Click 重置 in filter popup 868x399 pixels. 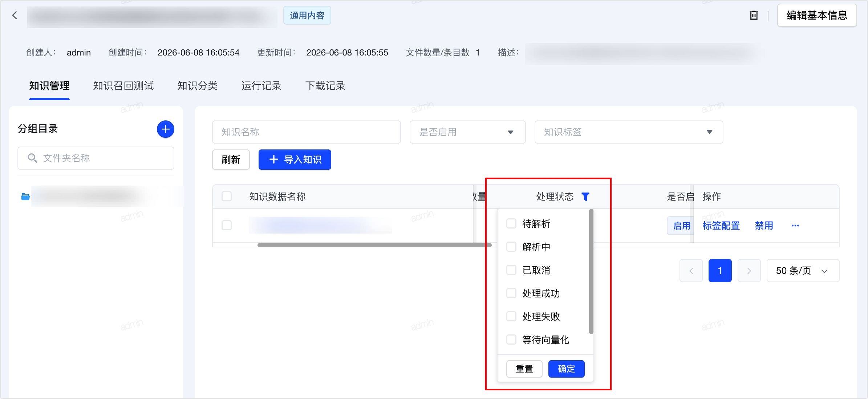click(x=524, y=369)
